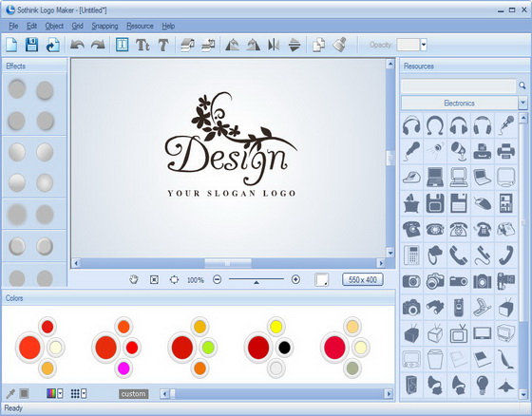Click the Resources search field
This screenshot has height=416, width=532.
coord(458,85)
